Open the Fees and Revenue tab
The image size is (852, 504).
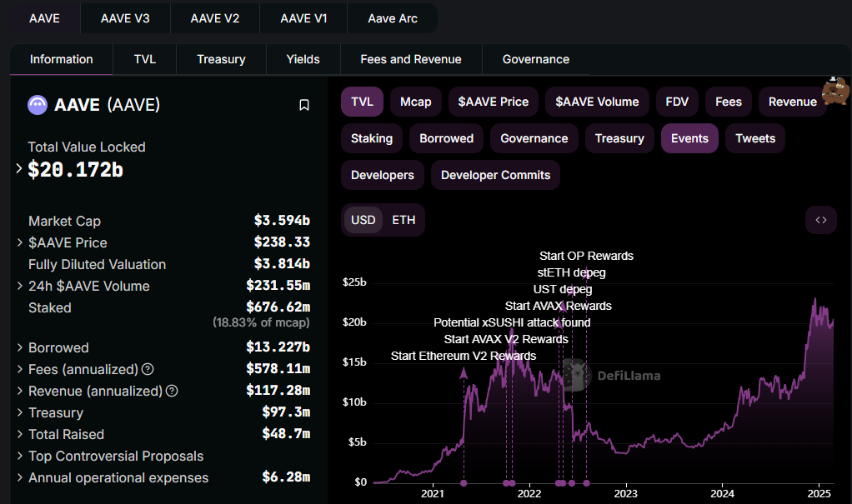pos(411,59)
